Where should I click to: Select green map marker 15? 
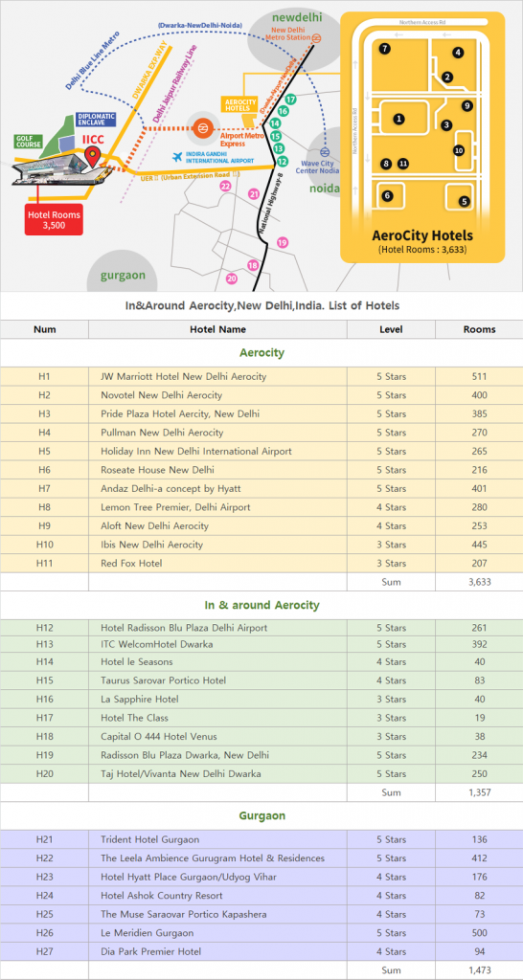[276, 136]
